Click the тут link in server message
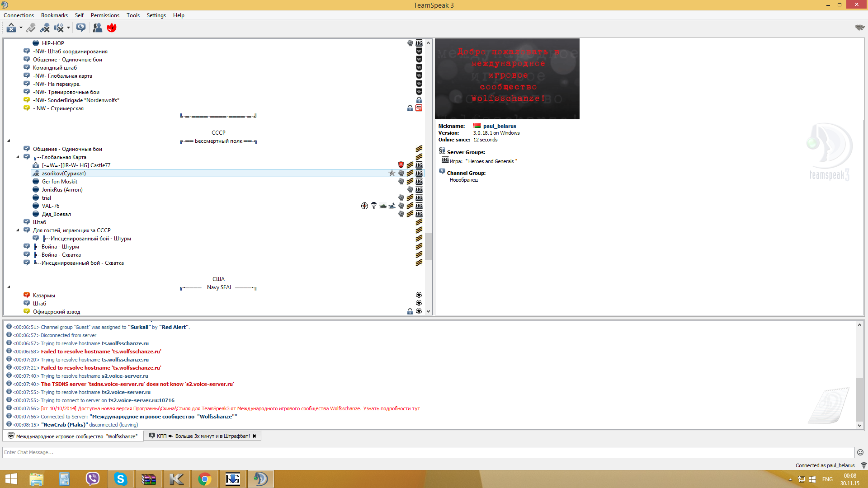 pos(416,409)
